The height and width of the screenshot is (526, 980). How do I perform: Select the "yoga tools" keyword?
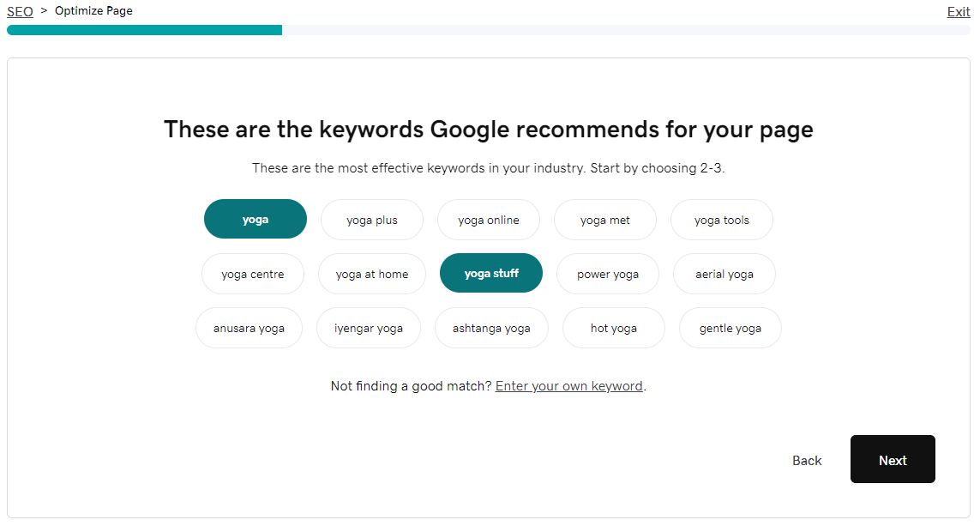point(721,219)
